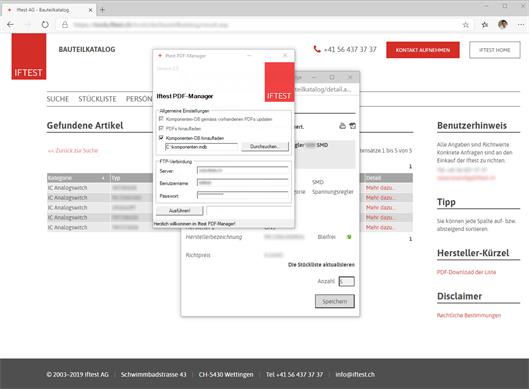Viewport: 529px width, 389px height.
Task: Click the KONTAKT AUFNEHMEN button
Action: pyautogui.click(x=423, y=50)
